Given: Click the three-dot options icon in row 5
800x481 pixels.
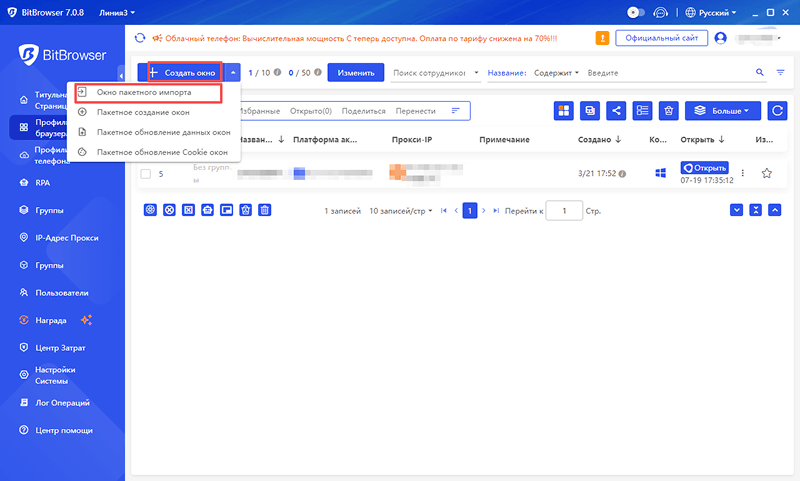Looking at the screenshot, I should click(x=742, y=173).
